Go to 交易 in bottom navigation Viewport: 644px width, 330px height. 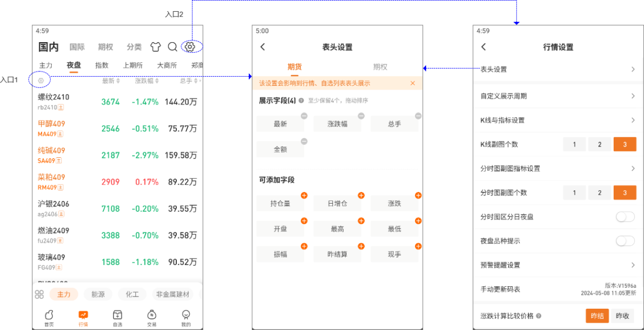pyautogui.click(x=152, y=318)
